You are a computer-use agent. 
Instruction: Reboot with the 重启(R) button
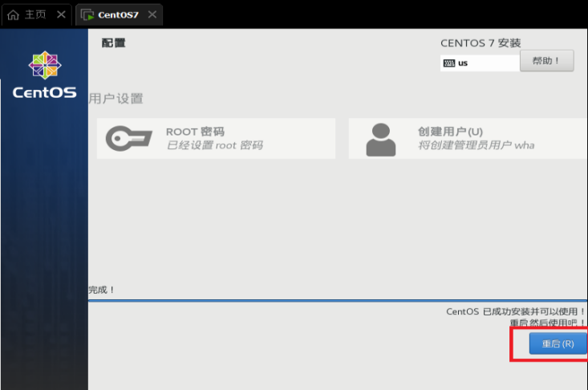tap(558, 343)
